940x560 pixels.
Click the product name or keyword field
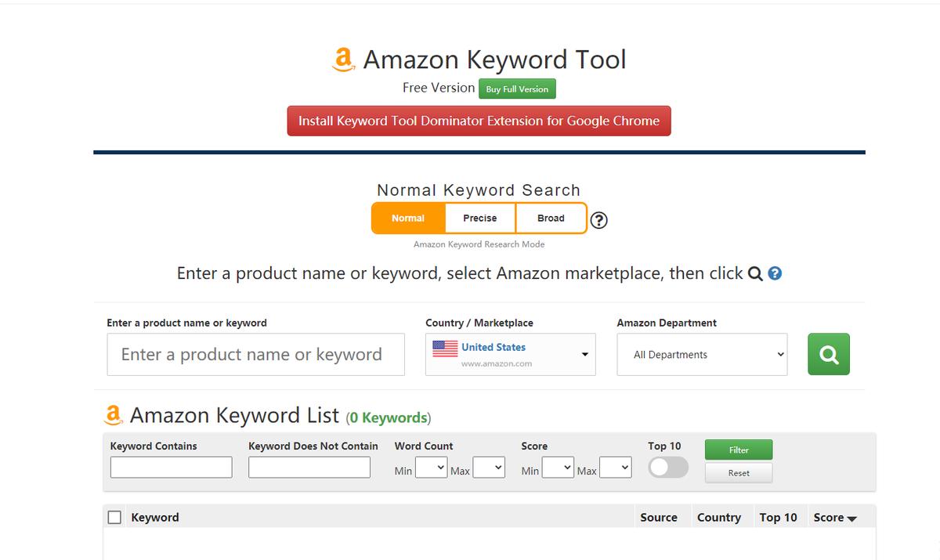click(x=255, y=355)
